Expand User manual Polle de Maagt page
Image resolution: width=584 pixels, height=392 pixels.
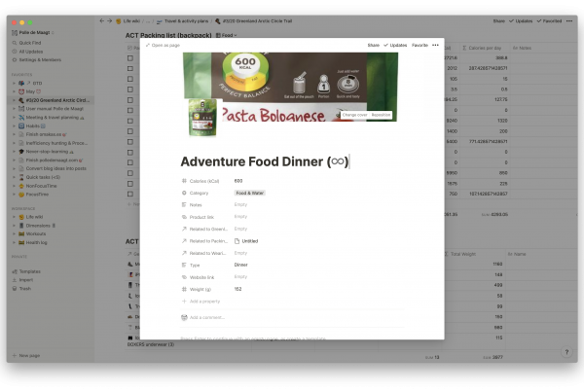coord(15,109)
